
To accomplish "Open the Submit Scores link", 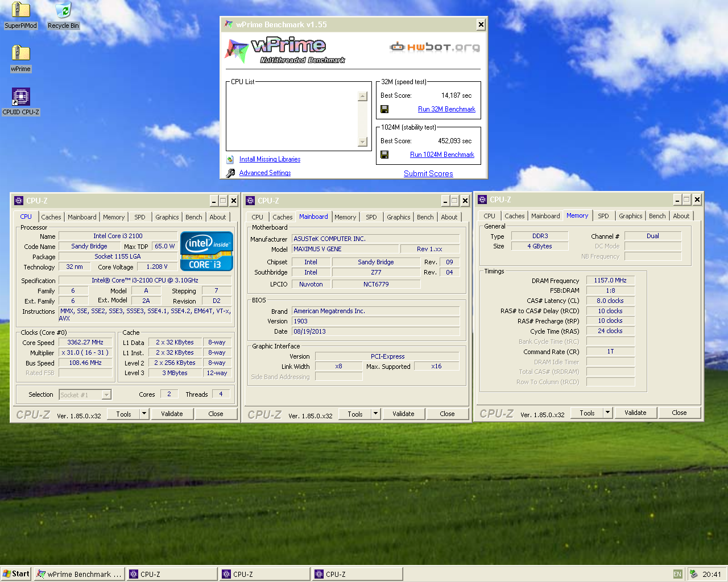I will click(428, 173).
